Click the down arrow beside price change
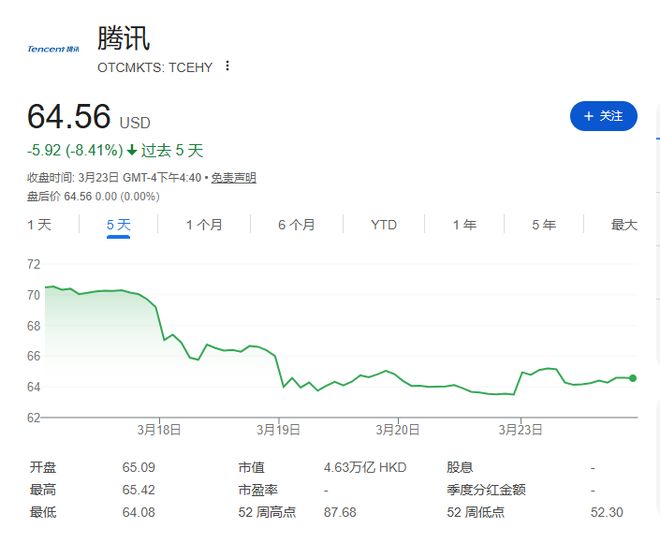 coord(132,151)
